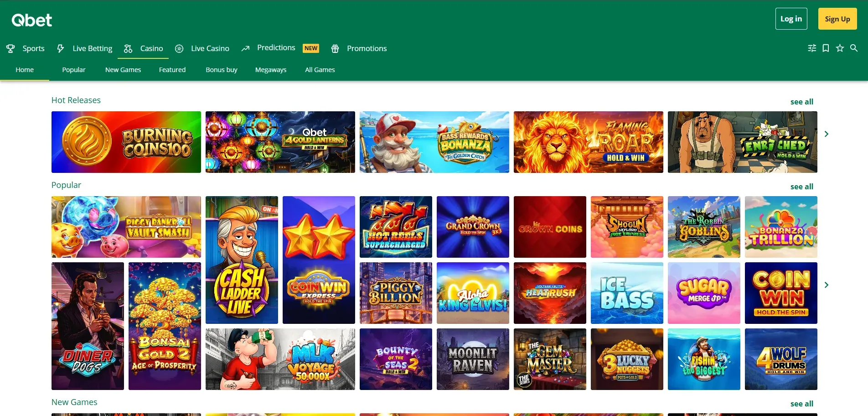Click the Live Casino chip icon

[179, 48]
